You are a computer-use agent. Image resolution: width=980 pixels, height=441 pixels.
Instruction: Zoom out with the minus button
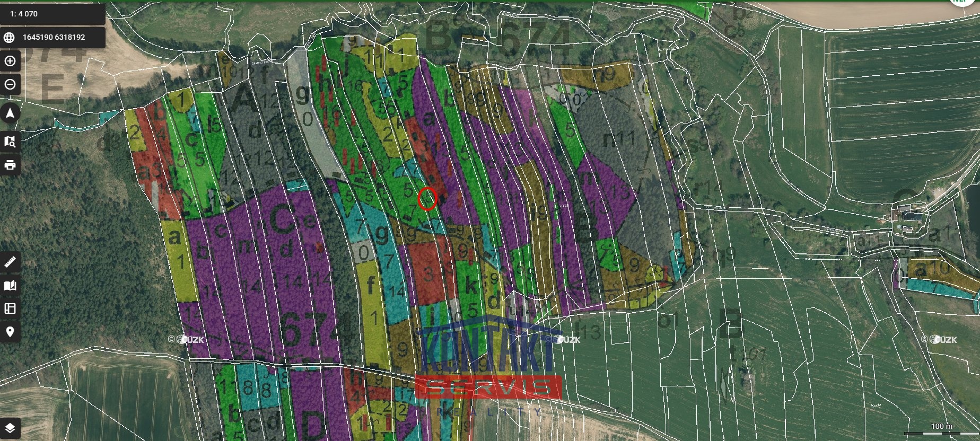coord(10,84)
